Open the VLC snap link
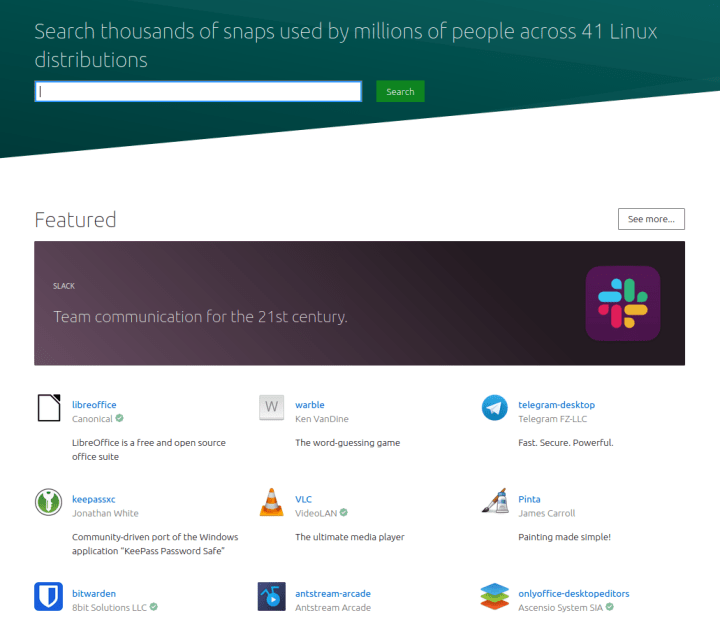The height and width of the screenshot is (621, 720). tap(304, 499)
